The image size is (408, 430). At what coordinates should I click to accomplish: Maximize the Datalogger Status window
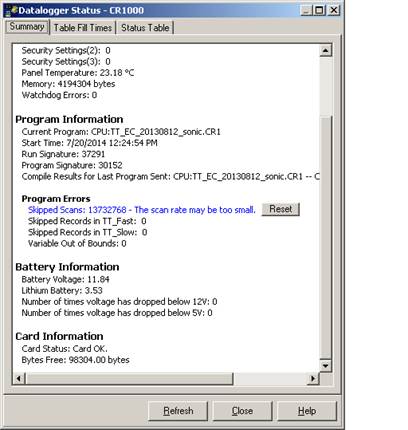coord(319,10)
